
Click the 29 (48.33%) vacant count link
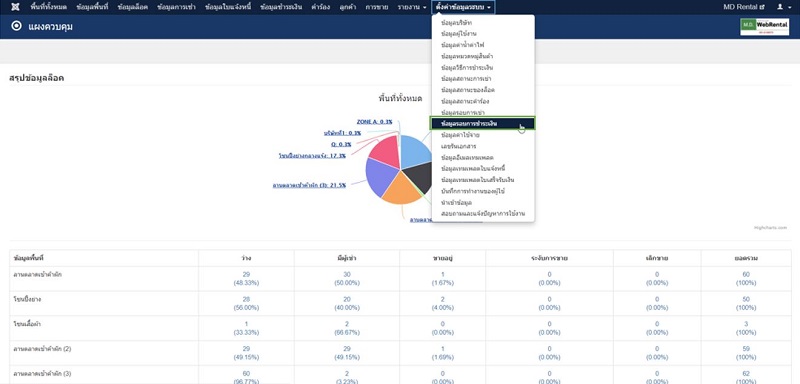(x=246, y=278)
